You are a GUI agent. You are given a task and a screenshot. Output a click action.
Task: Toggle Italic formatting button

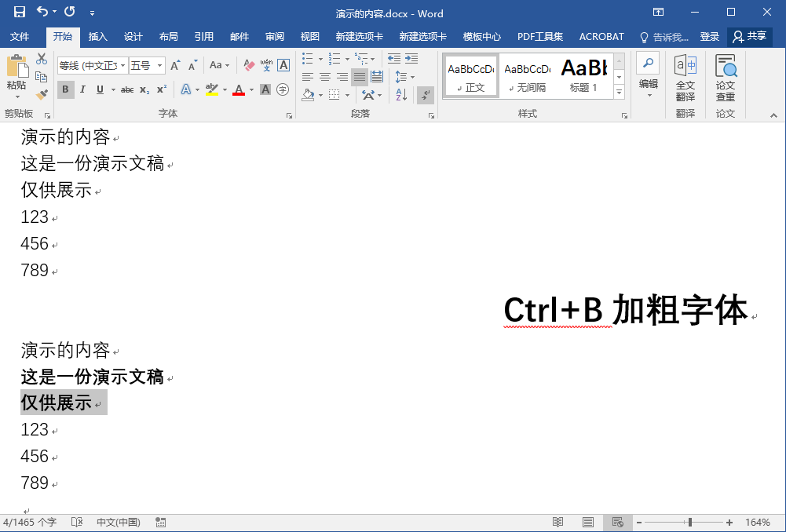coord(82,89)
